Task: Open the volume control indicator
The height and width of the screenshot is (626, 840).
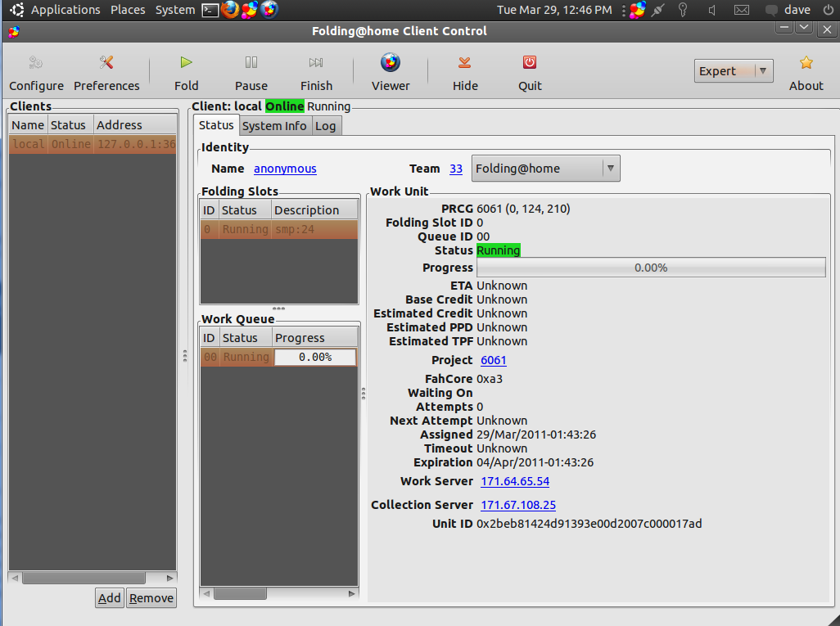Action: (x=712, y=10)
